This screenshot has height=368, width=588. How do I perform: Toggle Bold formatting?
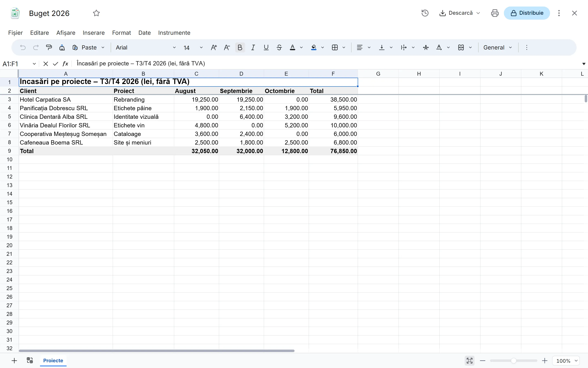(240, 47)
